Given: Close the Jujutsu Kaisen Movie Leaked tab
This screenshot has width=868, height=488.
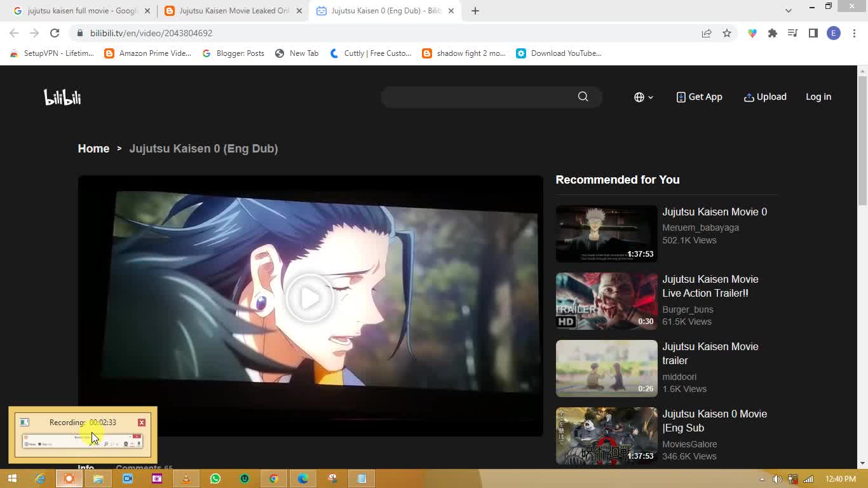Looking at the screenshot, I should coord(299,11).
